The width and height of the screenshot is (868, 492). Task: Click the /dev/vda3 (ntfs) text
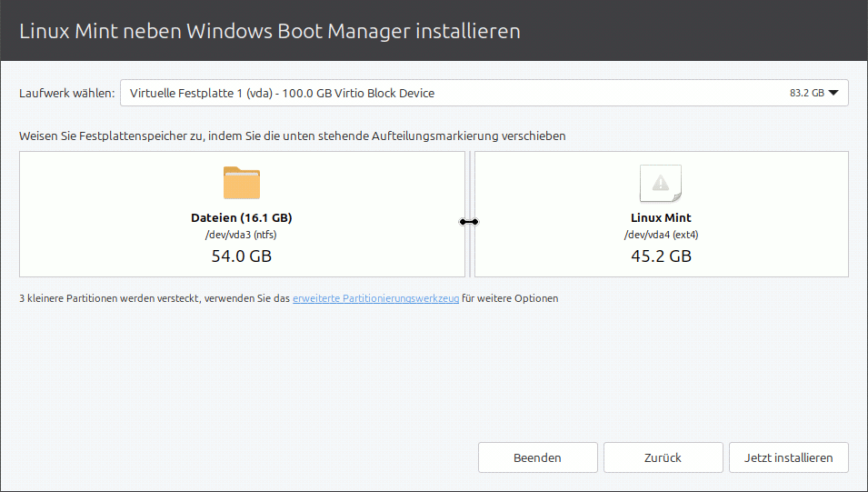[x=242, y=235]
